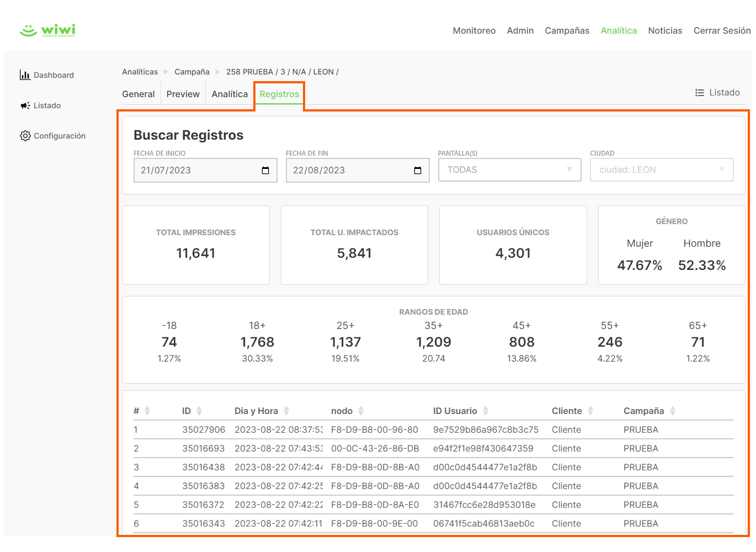
Task: Click the 258 PRUEBA breadcrumb
Action: click(283, 72)
